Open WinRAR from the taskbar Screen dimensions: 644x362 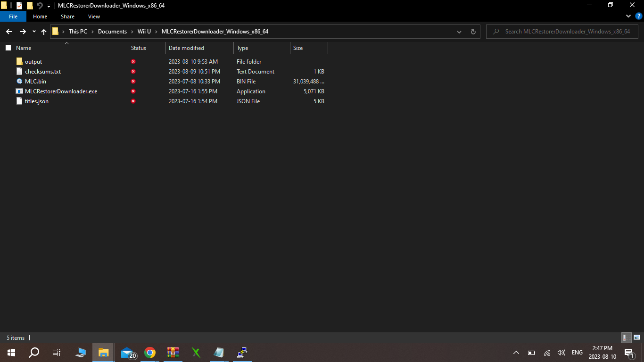173,353
